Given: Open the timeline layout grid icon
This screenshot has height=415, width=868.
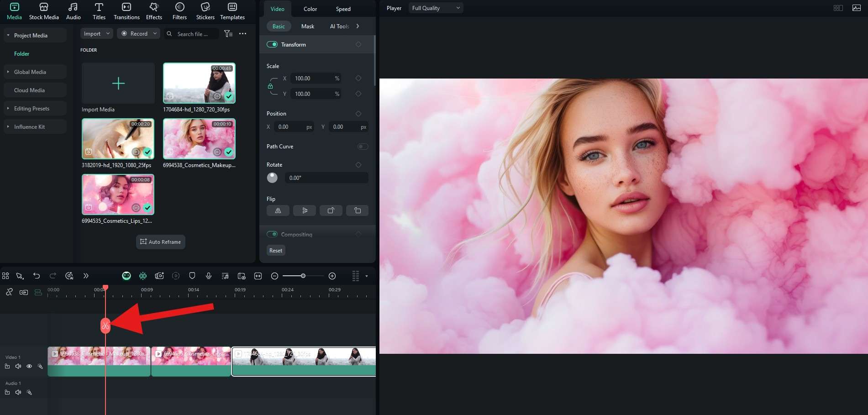Looking at the screenshot, I should click(5, 276).
